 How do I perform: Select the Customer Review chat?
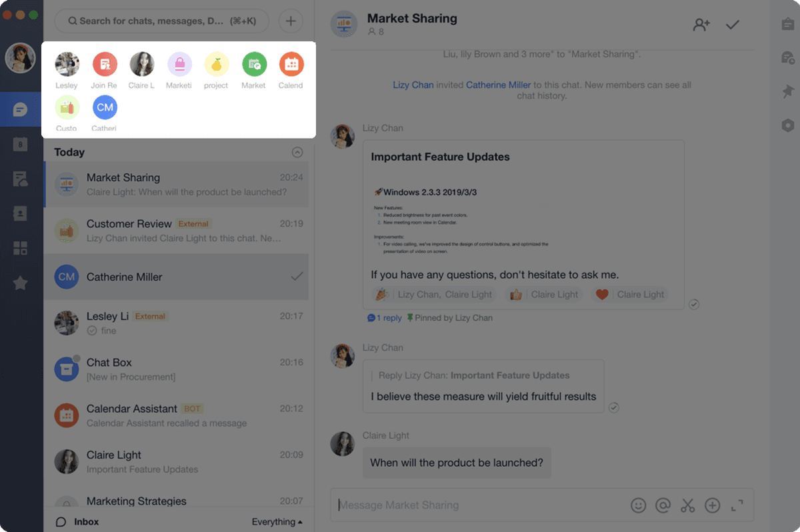click(x=176, y=231)
